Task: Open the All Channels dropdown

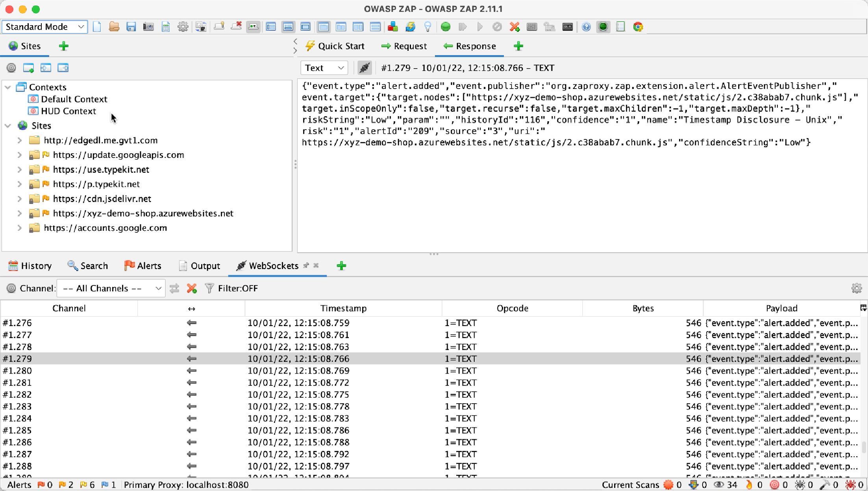Action: [x=111, y=288]
